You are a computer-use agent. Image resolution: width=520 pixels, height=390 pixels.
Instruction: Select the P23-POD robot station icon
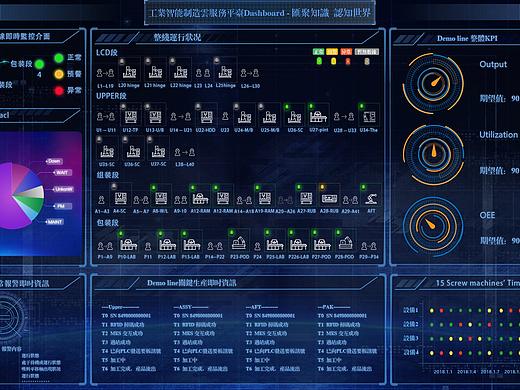[x=239, y=243]
